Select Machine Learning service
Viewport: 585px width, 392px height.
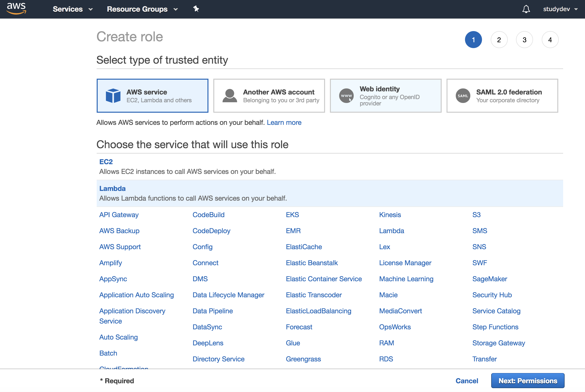pyautogui.click(x=406, y=279)
